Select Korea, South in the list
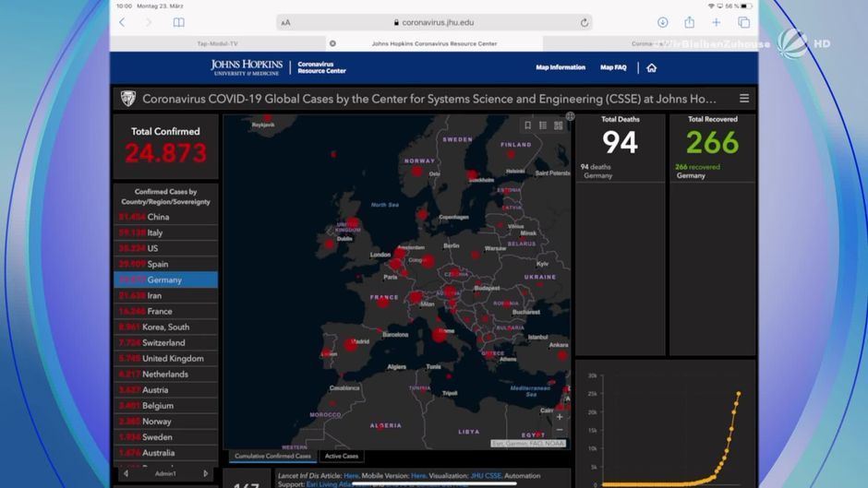 (165, 327)
